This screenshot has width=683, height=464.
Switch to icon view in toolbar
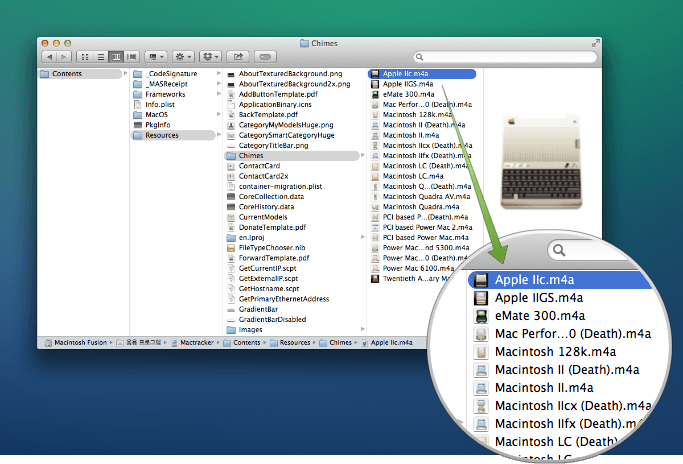tap(85, 57)
